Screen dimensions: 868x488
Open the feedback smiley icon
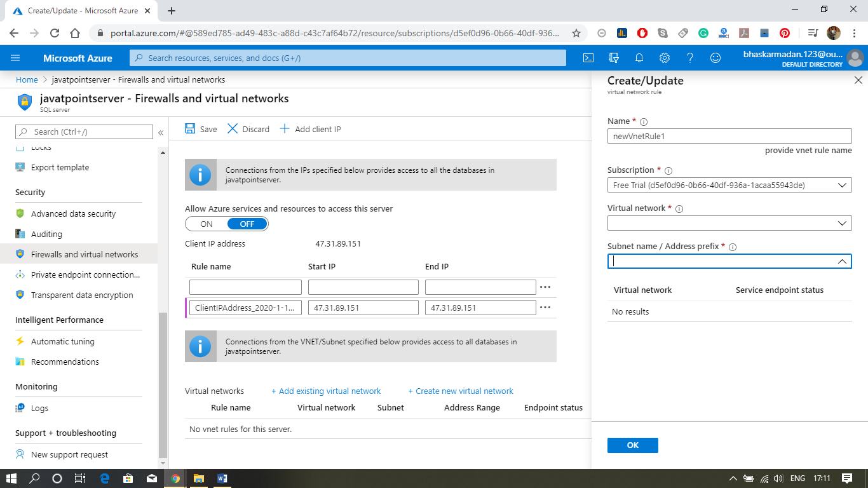pyautogui.click(x=715, y=58)
